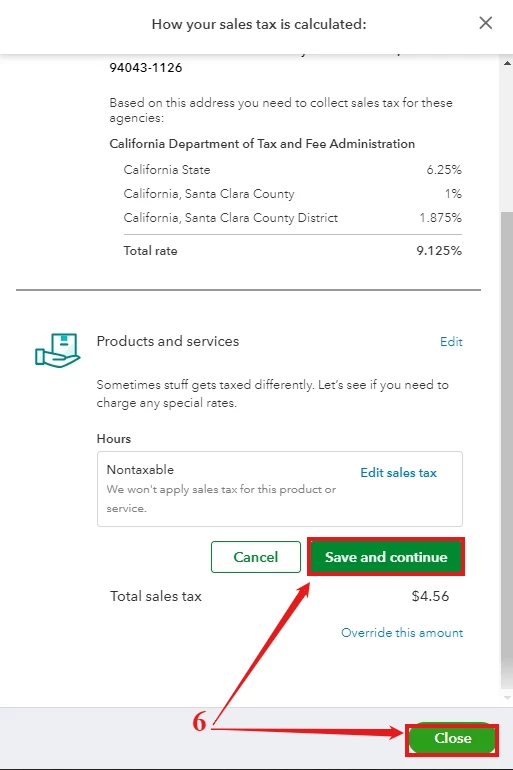Click Santa Clara County District 1.875% row

[293, 218]
